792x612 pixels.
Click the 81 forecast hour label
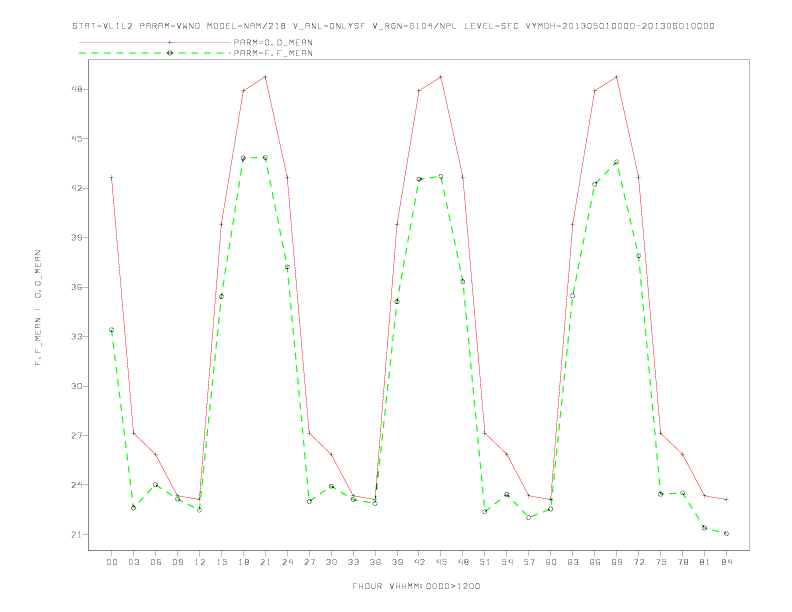[705, 562]
